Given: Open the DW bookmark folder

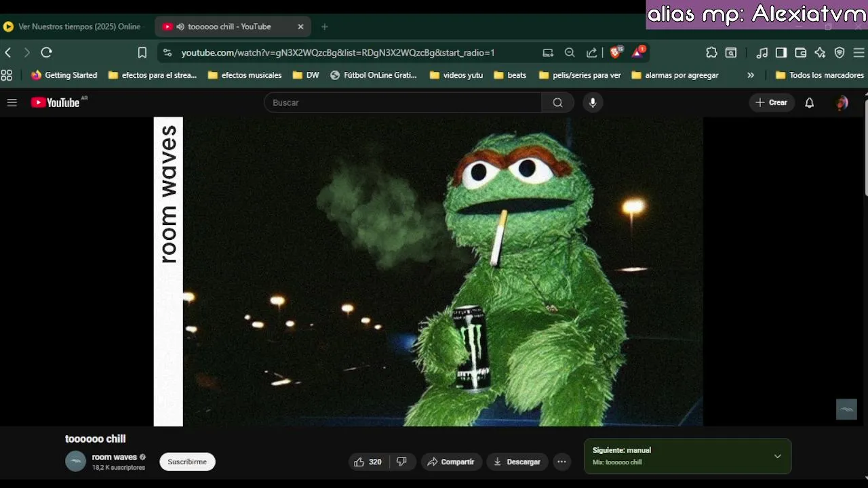Looking at the screenshot, I should coord(306,75).
